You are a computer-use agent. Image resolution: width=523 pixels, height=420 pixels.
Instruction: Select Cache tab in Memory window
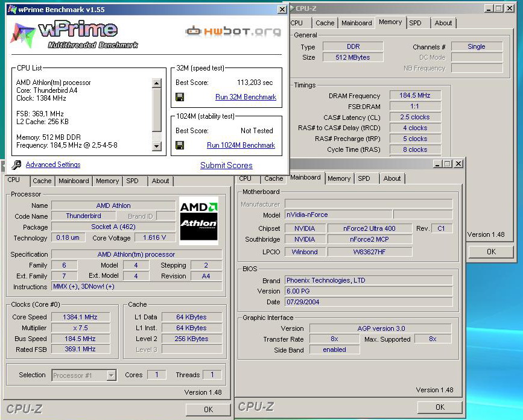coord(325,23)
